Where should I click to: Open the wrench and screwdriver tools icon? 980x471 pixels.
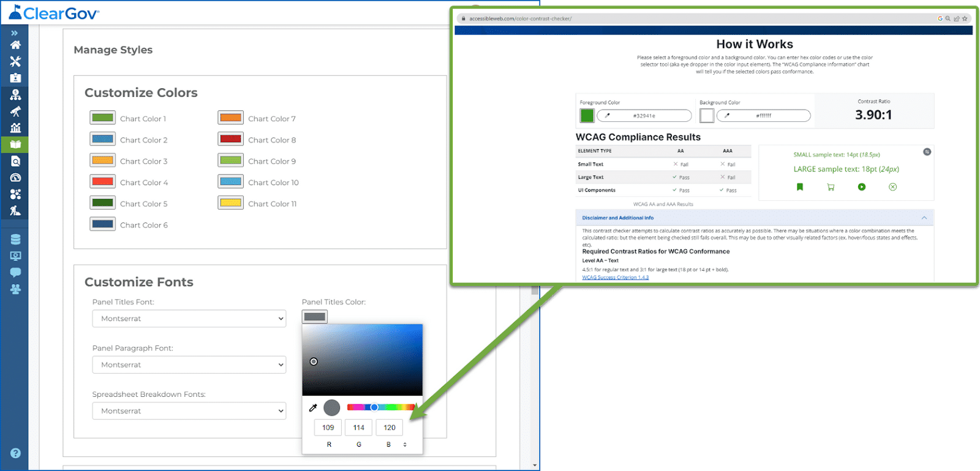point(15,61)
